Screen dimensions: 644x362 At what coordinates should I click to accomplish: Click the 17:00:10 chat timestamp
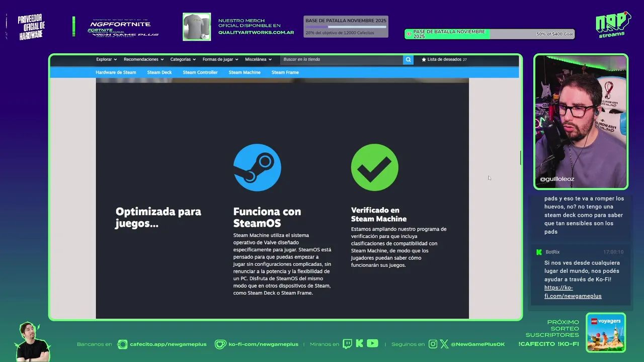613,252
